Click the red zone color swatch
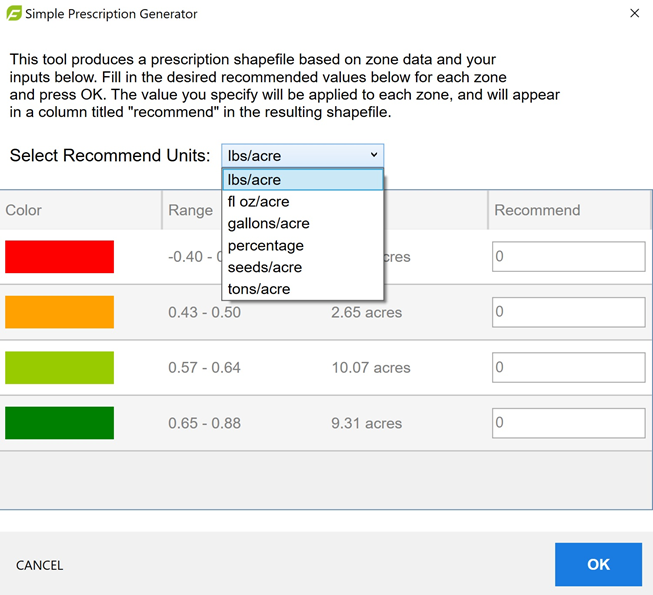The width and height of the screenshot is (653, 595). coord(59,257)
